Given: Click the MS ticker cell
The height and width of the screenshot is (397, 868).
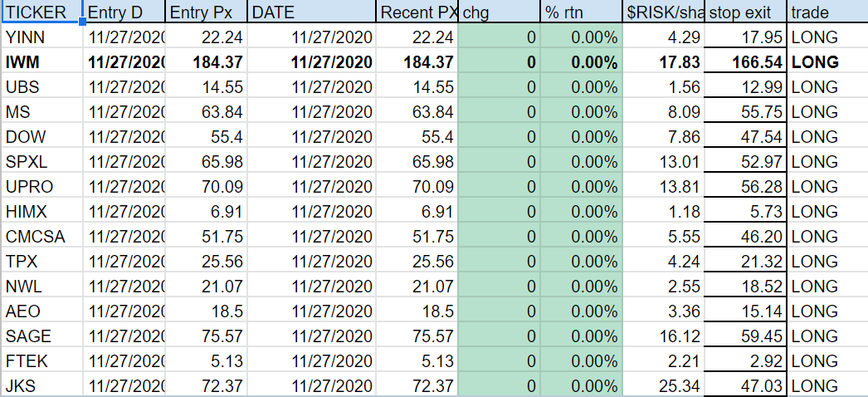Looking at the screenshot, I should pos(42,112).
